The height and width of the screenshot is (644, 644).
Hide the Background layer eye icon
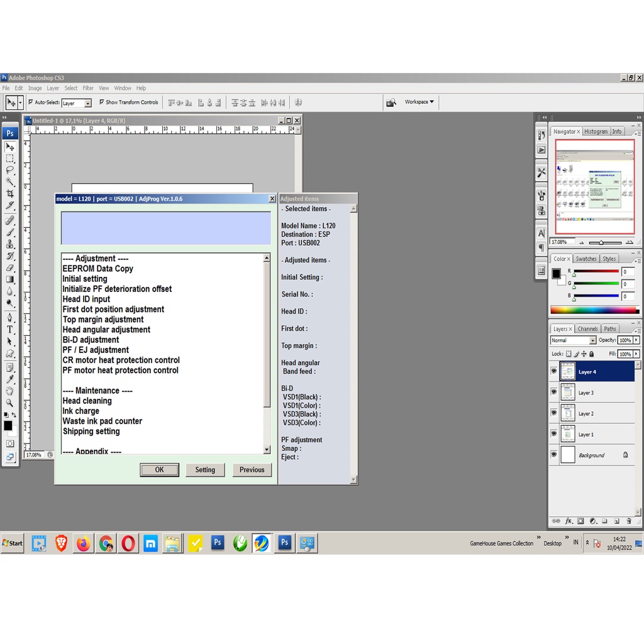pyautogui.click(x=553, y=454)
